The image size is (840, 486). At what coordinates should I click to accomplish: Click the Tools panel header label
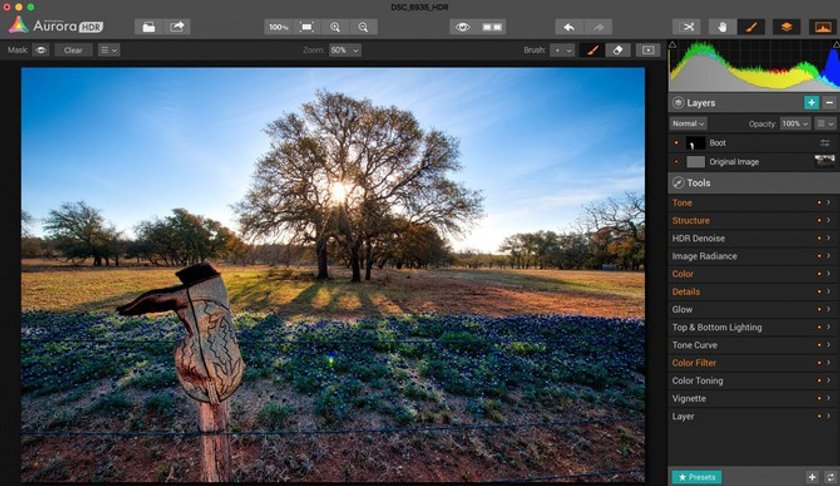tap(699, 183)
